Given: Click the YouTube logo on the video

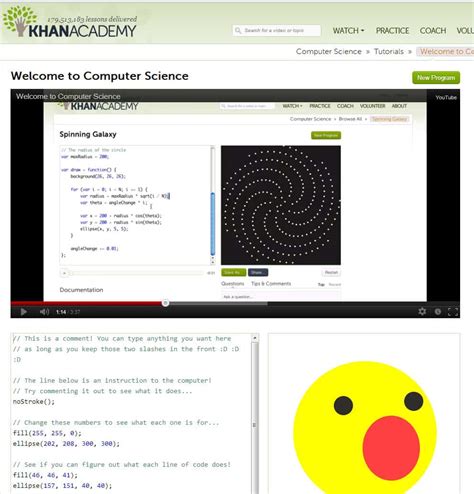Looking at the screenshot, I should click(x=446, y=97).
